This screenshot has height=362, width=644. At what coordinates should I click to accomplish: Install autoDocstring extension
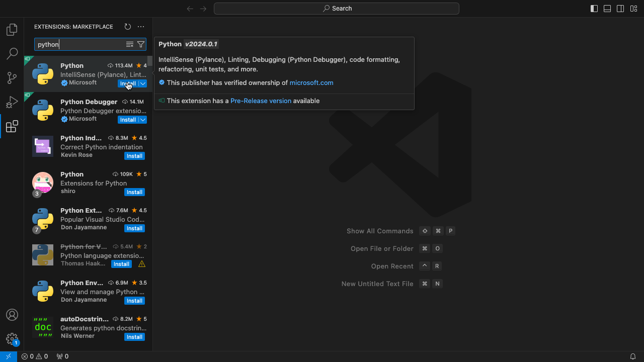[134, 337]
